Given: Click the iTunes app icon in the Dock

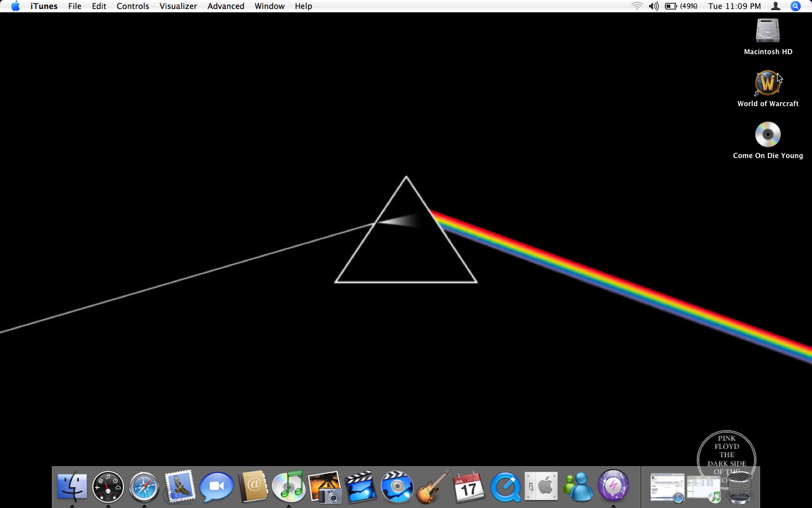Looking at the screenshot, I should (x=289, y=487).
